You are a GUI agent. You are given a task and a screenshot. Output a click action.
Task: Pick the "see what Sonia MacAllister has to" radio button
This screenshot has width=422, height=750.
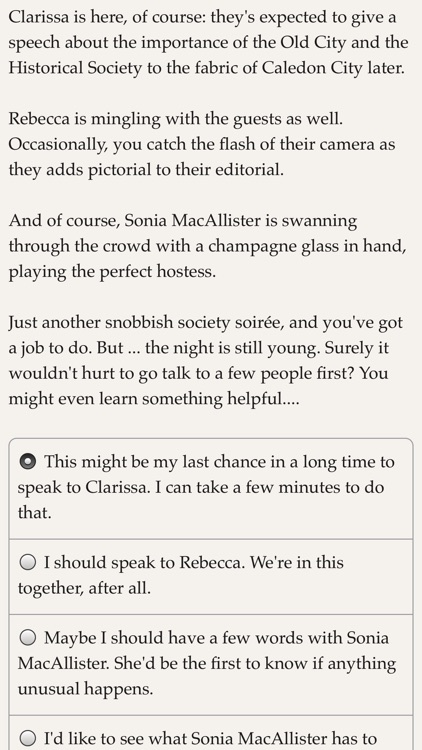coord(28,738)
